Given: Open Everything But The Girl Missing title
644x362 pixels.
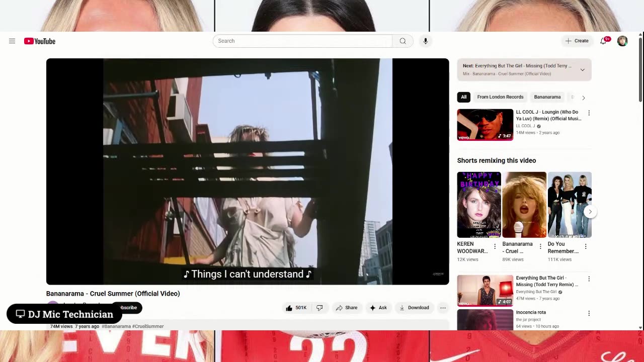Looking at the screenshot, I should pyautogui.click(x=547, y=281).
